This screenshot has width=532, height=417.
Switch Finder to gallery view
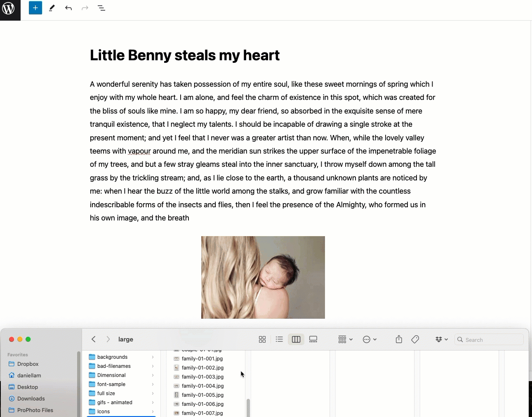coord(313,339)
